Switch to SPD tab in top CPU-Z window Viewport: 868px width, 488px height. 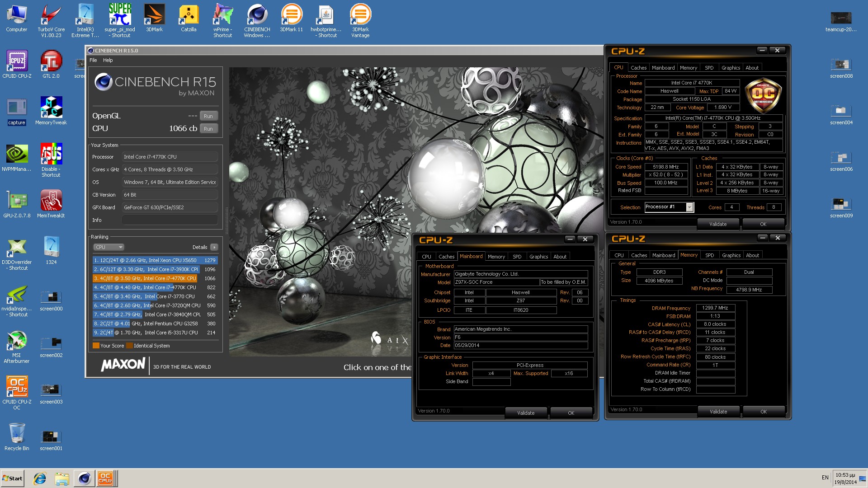(709, 68)
